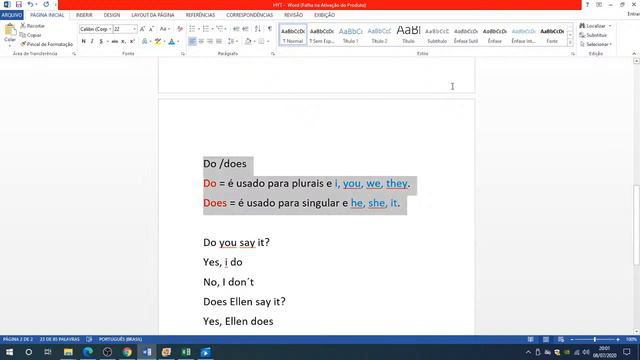Apply the Normal style
640x360 pixels.
(293, 35)
